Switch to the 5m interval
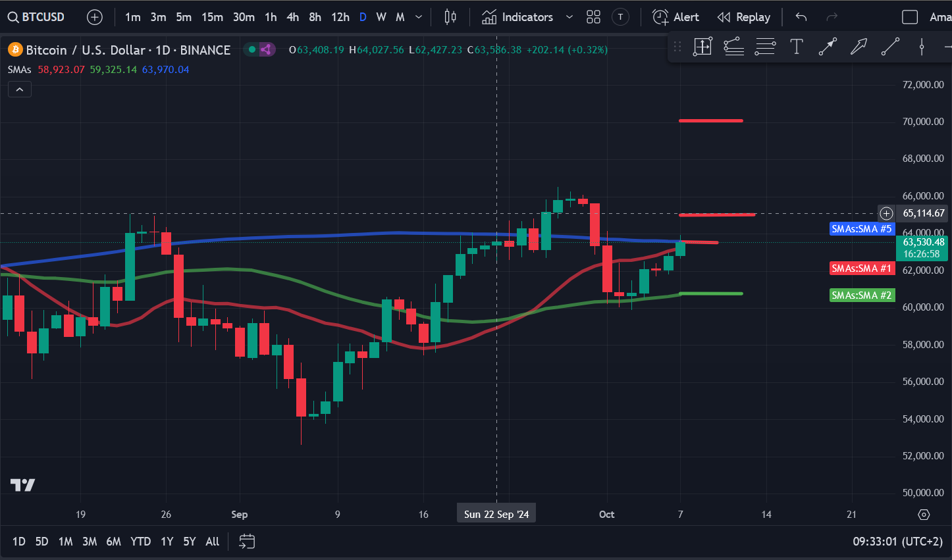 tap(184, 17)
